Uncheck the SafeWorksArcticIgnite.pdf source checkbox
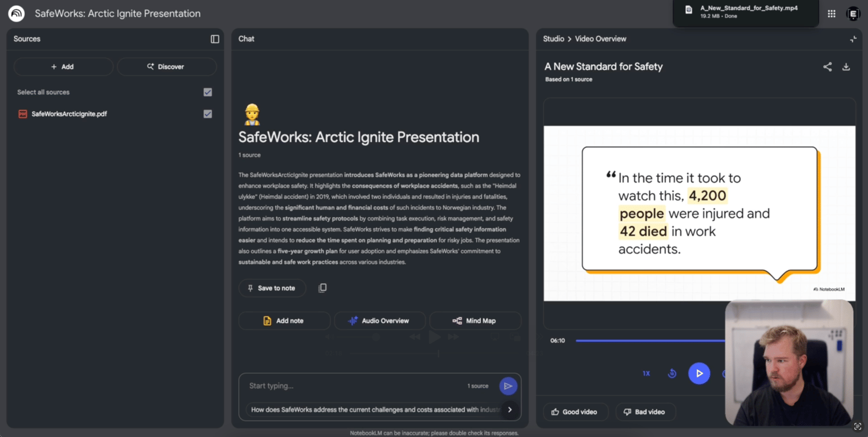 click(x=208, y=114)
